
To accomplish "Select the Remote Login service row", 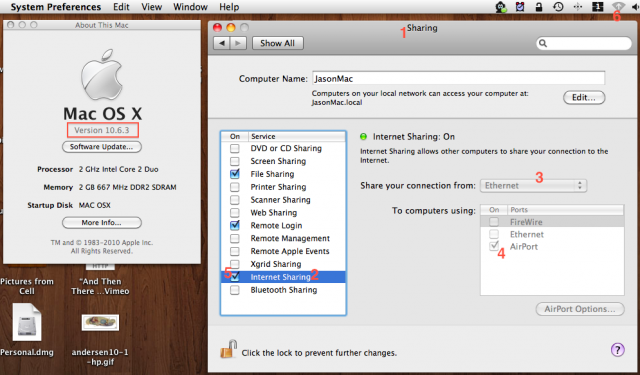I will pos(283,225).
